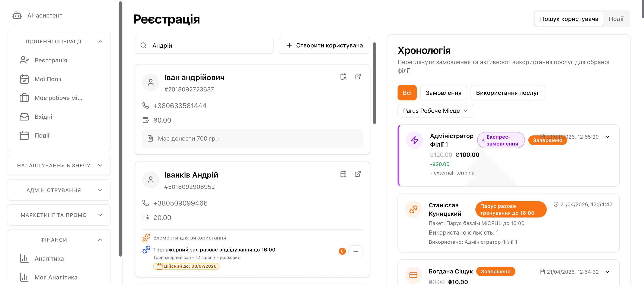Switch to Пошук користувача tab
Viewport: 644px width, 285px height.
click(569, 19)
